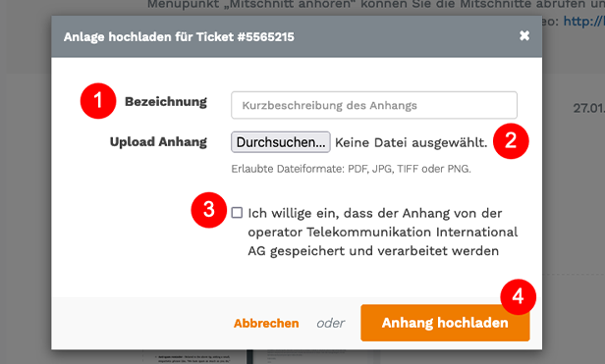Click red step marker number 2
This screenshot has width=605, height=364.
511,140
